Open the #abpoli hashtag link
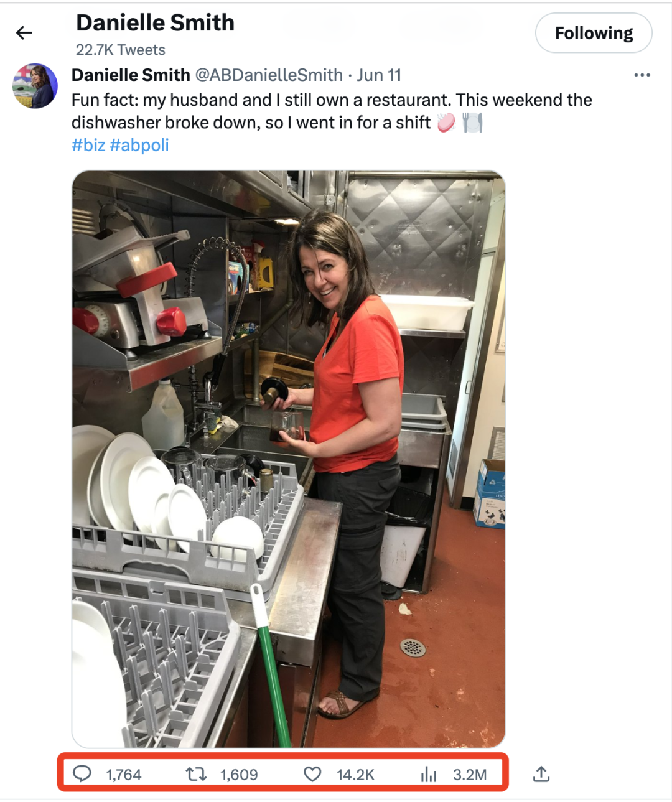672x802 pixels. pos(139,145)
